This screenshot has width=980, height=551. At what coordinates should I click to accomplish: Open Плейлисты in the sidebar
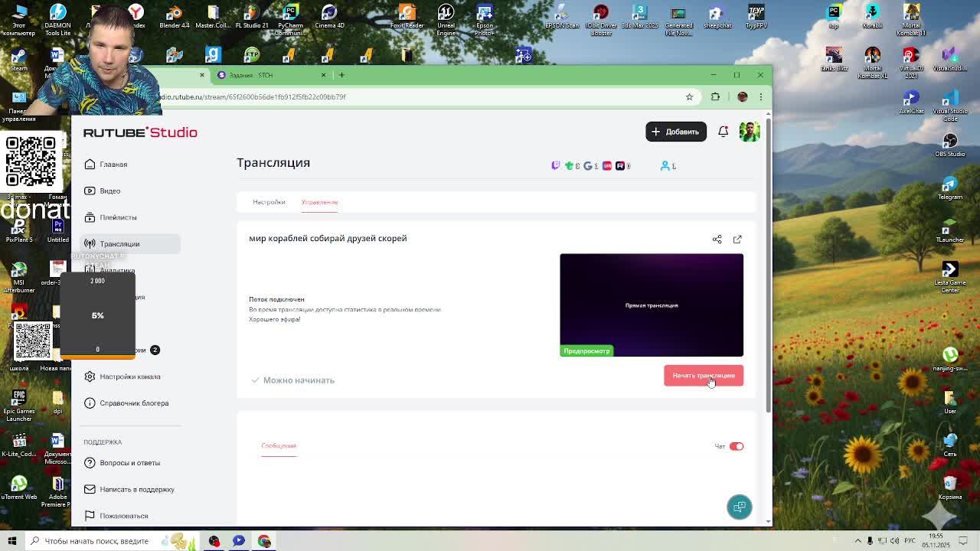[x=118, y=217]
